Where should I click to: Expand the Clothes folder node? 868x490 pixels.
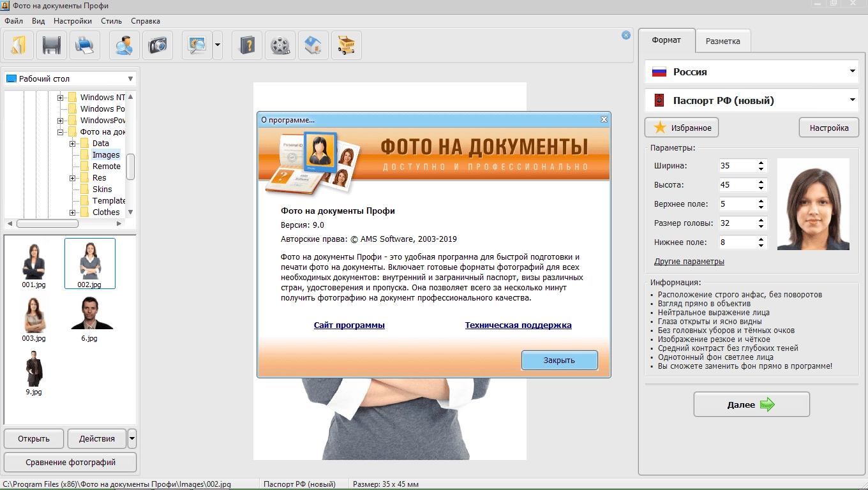point(73,212)
